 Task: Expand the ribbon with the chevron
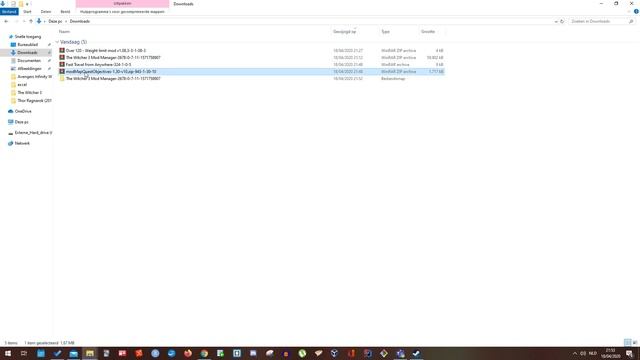(x=629, y=12)
